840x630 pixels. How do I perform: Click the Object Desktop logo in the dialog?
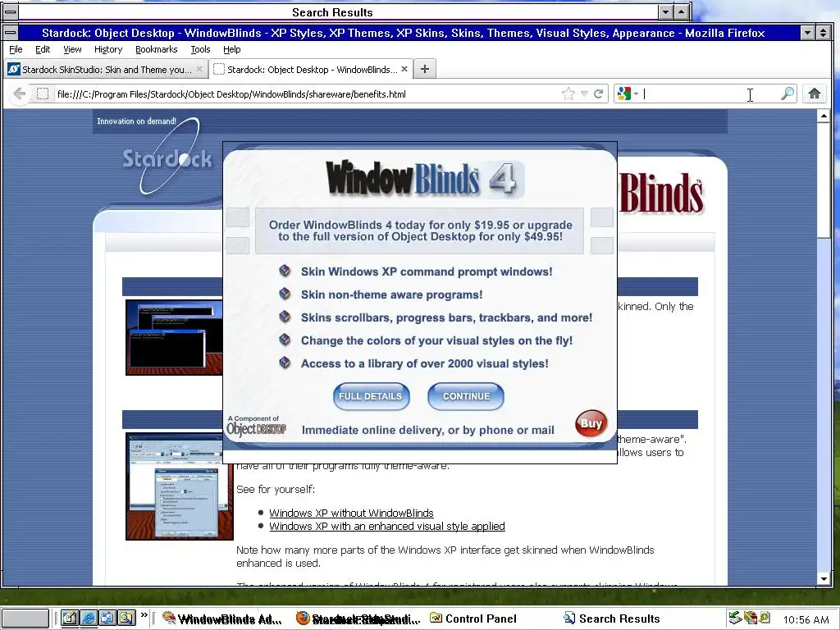click(x=256, y=427)
